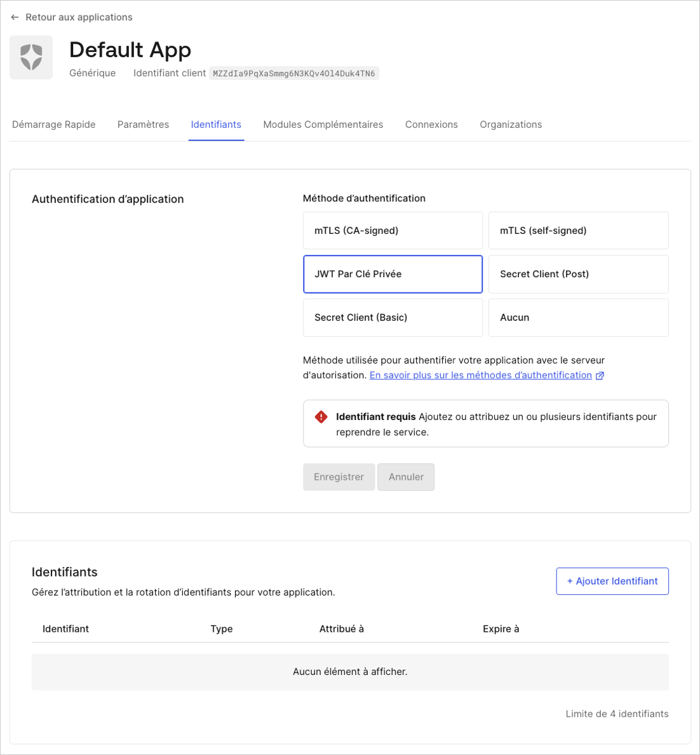Viewport: 700px width, 755px height.
Task: Open the Paramètres tab
Action: (143, 125)
